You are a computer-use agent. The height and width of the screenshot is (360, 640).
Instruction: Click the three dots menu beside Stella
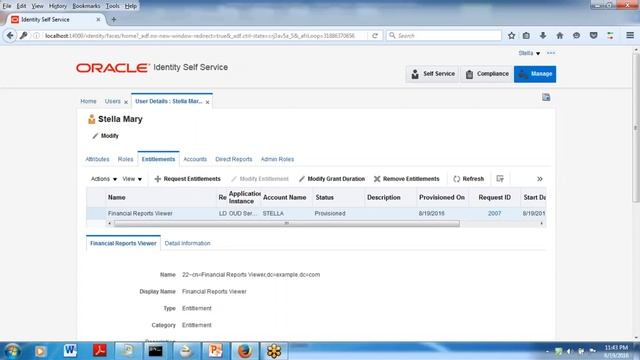coord(551,53)
